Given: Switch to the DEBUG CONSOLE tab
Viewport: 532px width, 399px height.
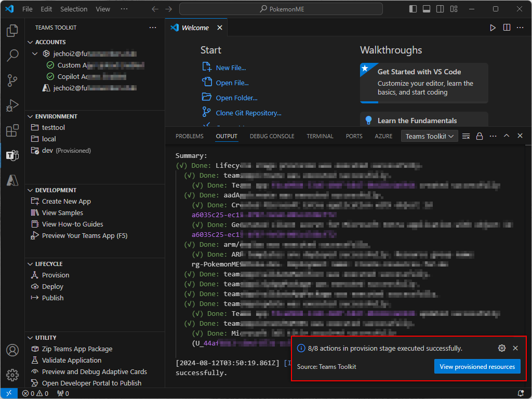Looking at the screenshot, I should 272,137.
